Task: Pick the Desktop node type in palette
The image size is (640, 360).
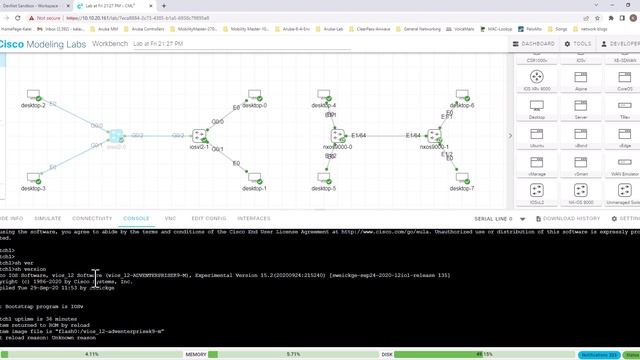Action: click(x=536, y=109)
